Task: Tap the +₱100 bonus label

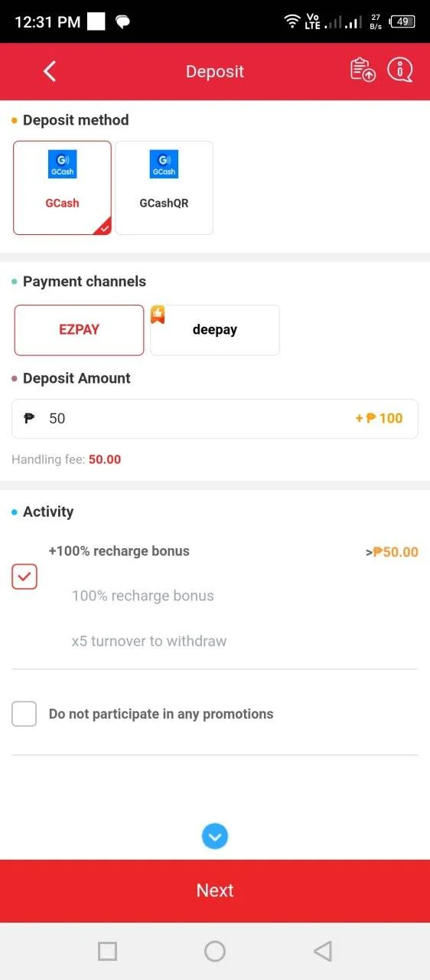Action: coord(379,419)
